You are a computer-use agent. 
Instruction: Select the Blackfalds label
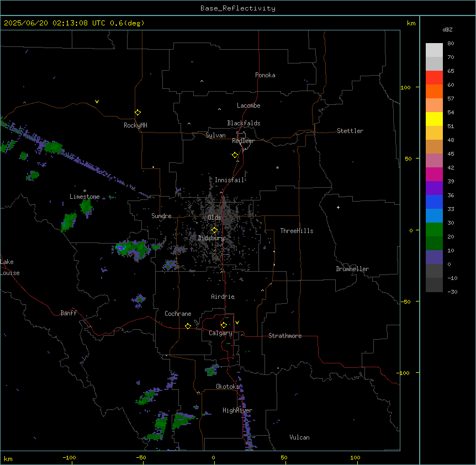244,123
